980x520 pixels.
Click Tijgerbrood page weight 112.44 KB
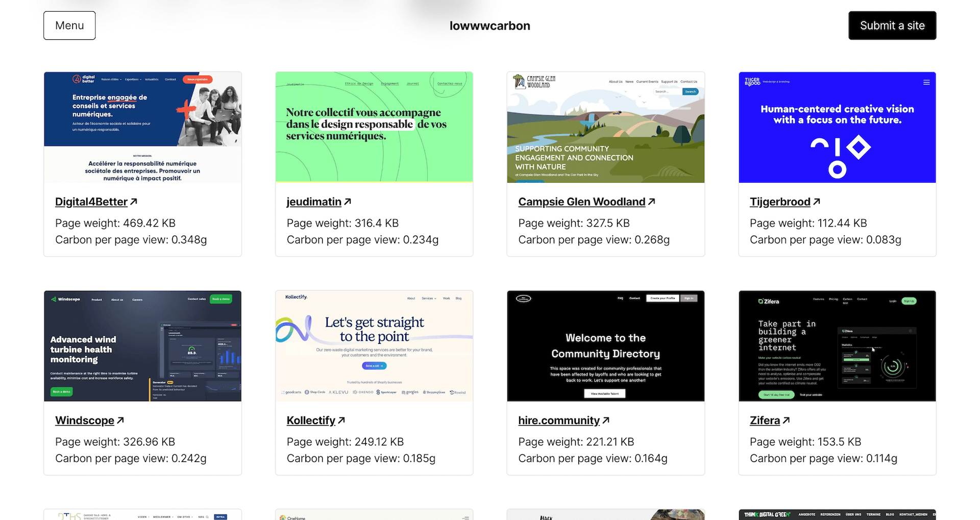pyautogui.click(x=808, y=223)
